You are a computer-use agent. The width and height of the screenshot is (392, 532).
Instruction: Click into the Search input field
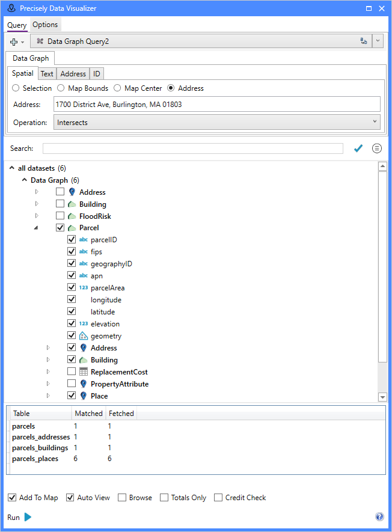(193, 148)
